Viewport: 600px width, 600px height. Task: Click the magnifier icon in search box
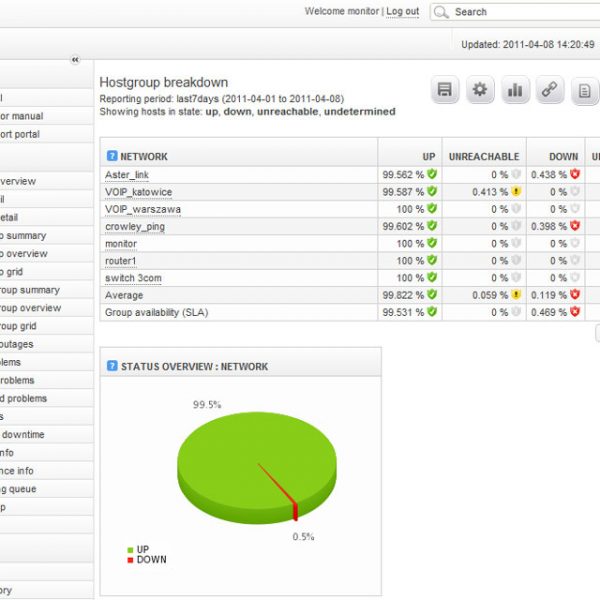[441, 12]
